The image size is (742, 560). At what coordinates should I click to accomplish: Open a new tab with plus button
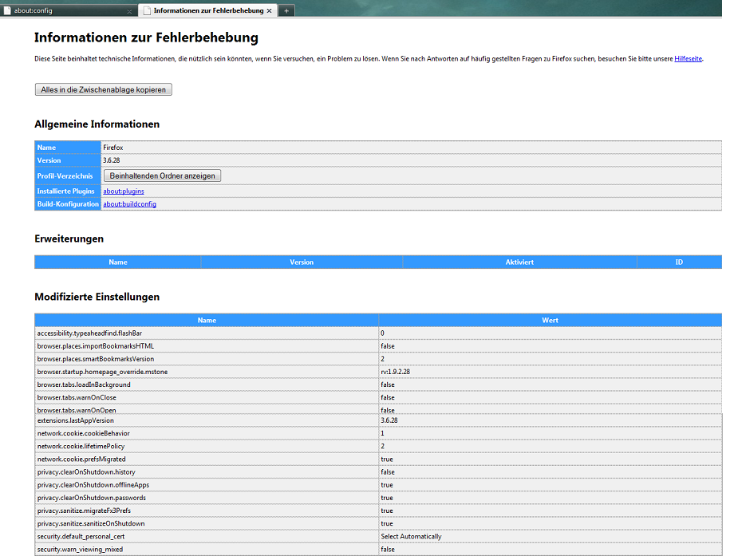tap(286, 11)
